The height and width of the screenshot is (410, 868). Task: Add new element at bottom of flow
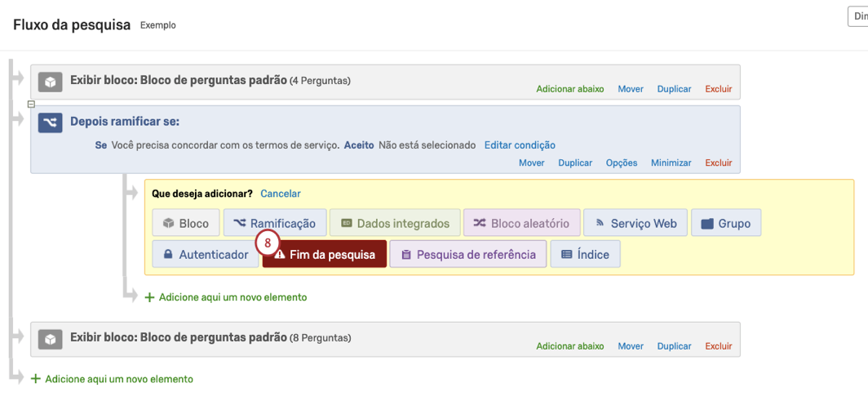[x=113, y=380]
